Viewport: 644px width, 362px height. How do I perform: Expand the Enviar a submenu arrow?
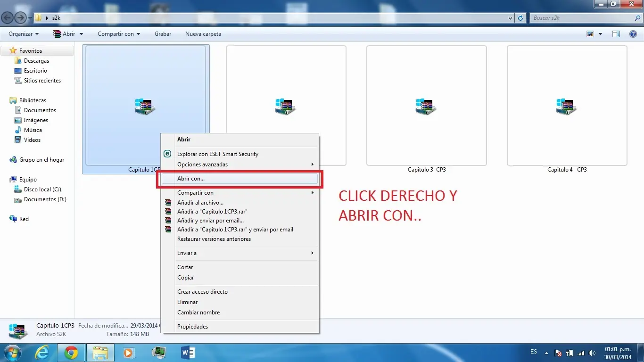point(313,253)
